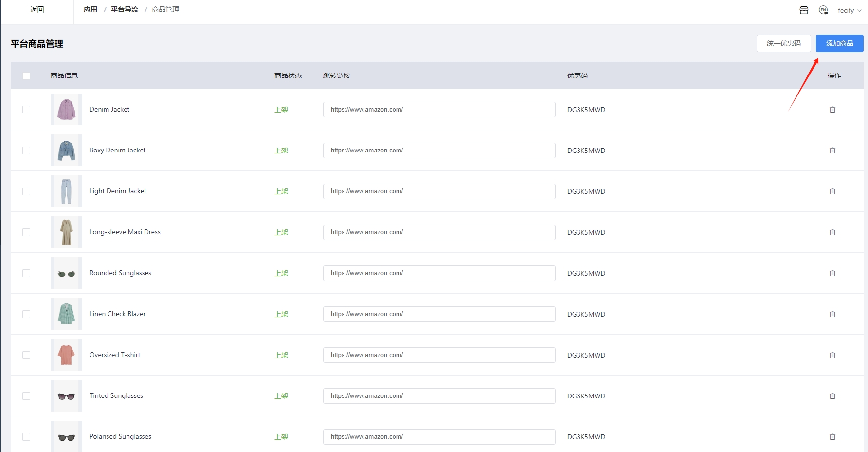Image resolution: width=868 pixels, height=452 pixels.
Task: Delete the Oversized T-shirt row
Action: (x=832, y=355)
